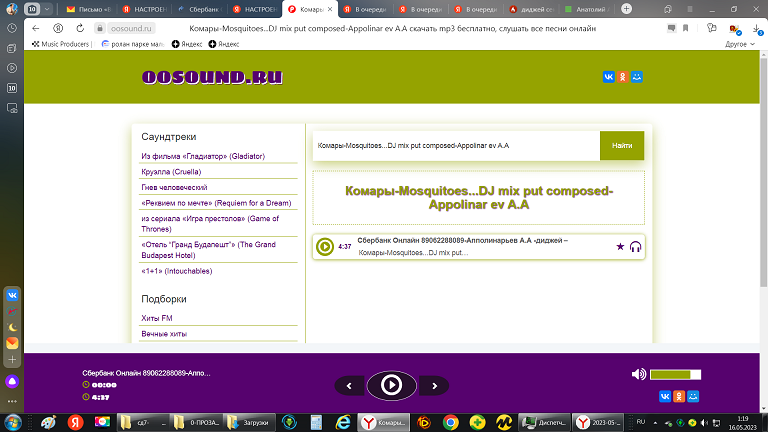Open the mail icon in the browser sidebar
This screenshot has height=432, width=768.
click(x=12, y=343)
